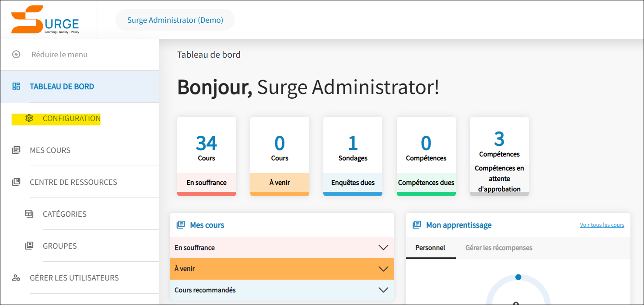The width and height of the screenshot is (644, 305).
Task: Open the Gérer les utilisateurs icon
Action: point(16,277)
